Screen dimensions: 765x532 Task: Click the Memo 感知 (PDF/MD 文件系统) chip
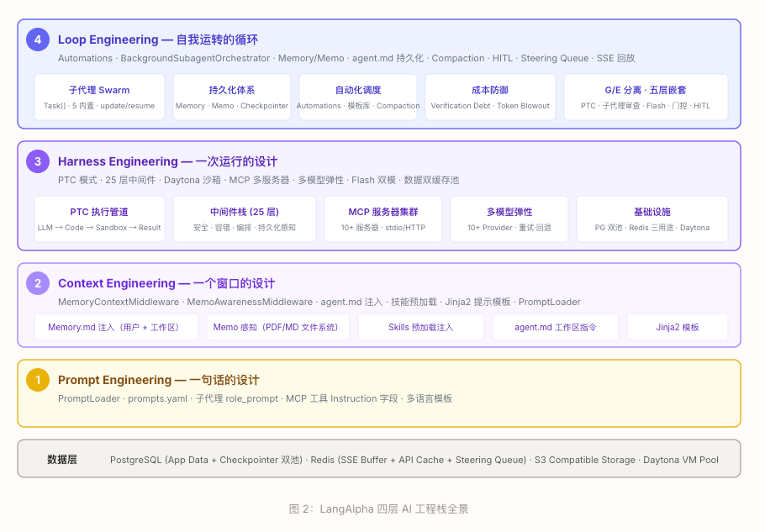point(278,327)
